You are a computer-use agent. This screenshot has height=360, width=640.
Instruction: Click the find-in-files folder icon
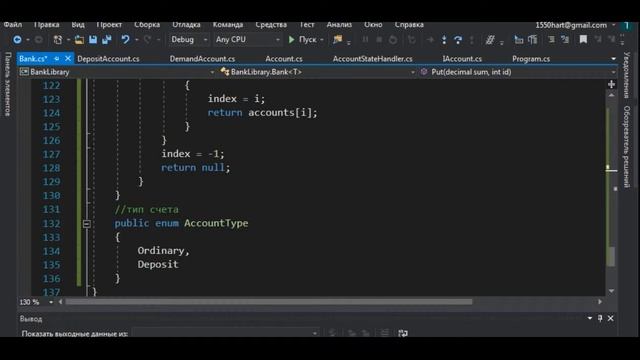tap(338, 40)
